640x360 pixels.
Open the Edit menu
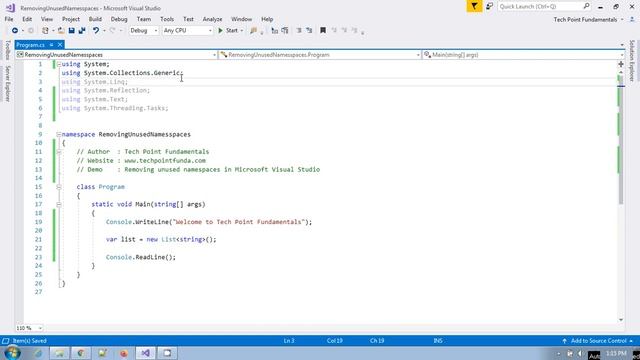(27, 19)
